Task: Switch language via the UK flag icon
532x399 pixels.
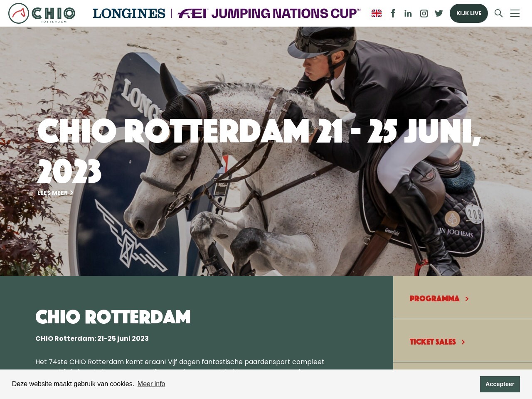Action: tap(377, 13)
